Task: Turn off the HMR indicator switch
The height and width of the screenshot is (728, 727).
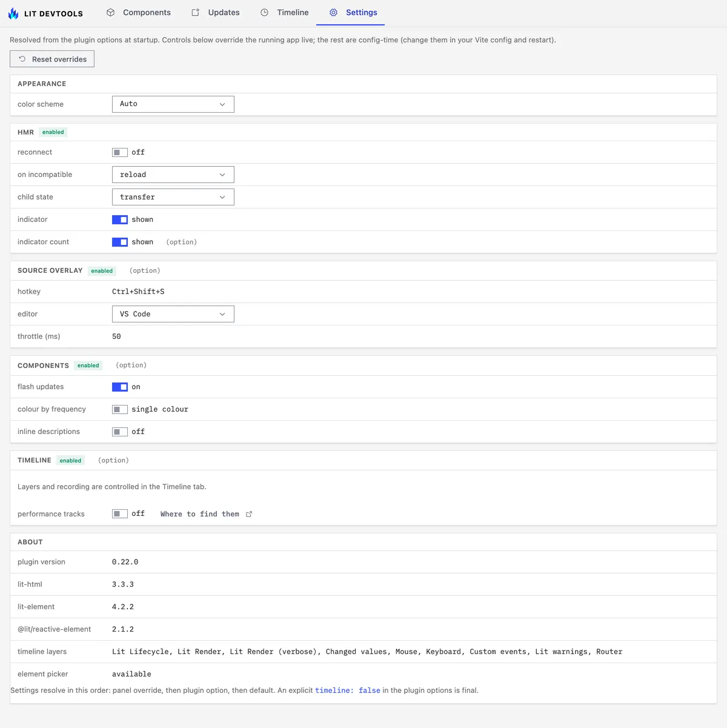Action: [x=120, y=219]
